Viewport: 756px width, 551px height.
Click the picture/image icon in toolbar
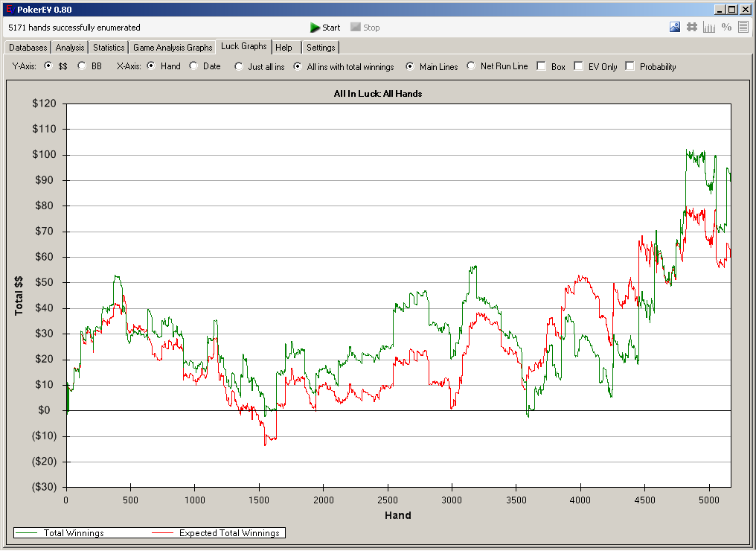(675, 28)
